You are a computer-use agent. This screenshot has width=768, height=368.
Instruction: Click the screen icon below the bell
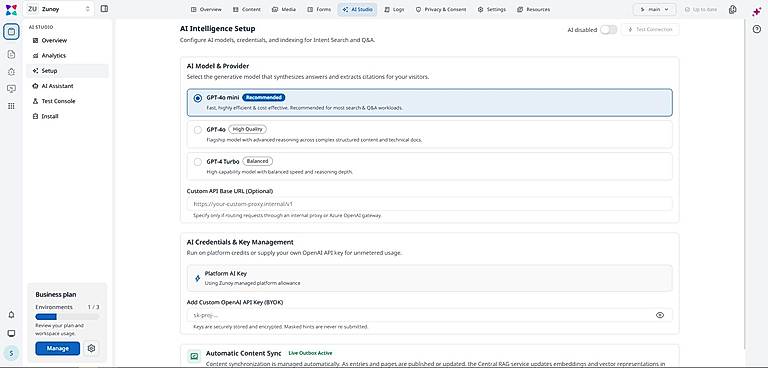click(x=11, y=333)
